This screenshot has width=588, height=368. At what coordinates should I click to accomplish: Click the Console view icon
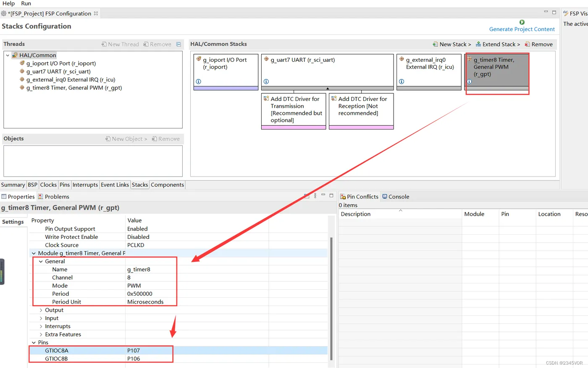coord(385,196)
